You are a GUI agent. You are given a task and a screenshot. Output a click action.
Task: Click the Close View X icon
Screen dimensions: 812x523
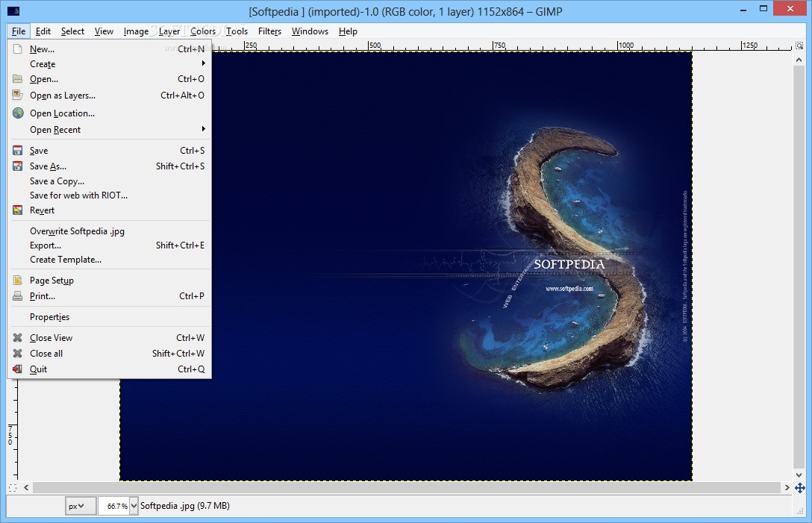pos(18,338)
